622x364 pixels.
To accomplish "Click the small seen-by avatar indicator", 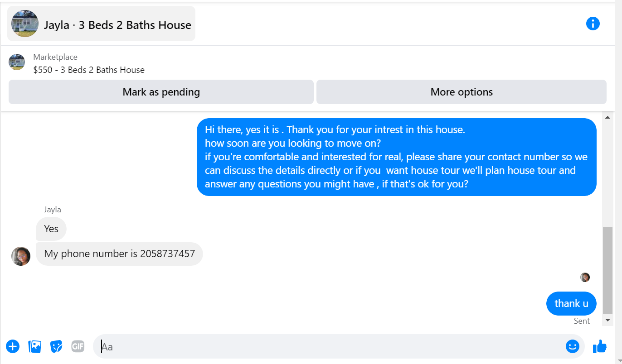I will [585, 277].
